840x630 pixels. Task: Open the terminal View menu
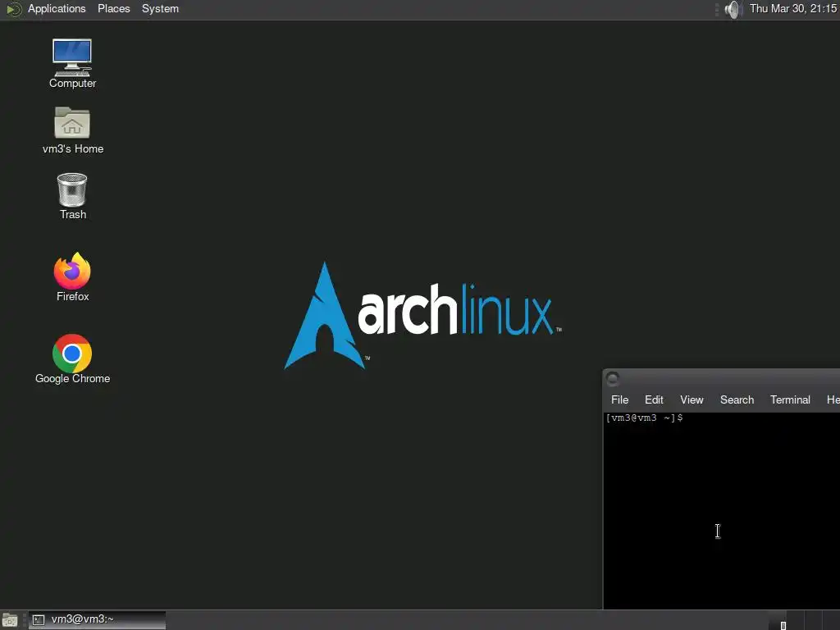[x=692, y=399]
